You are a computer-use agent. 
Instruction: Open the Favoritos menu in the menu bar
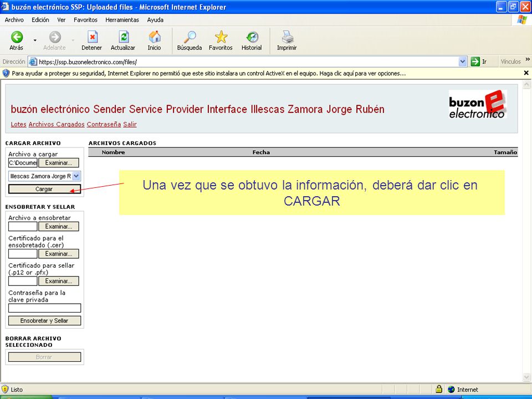[85, 20]
